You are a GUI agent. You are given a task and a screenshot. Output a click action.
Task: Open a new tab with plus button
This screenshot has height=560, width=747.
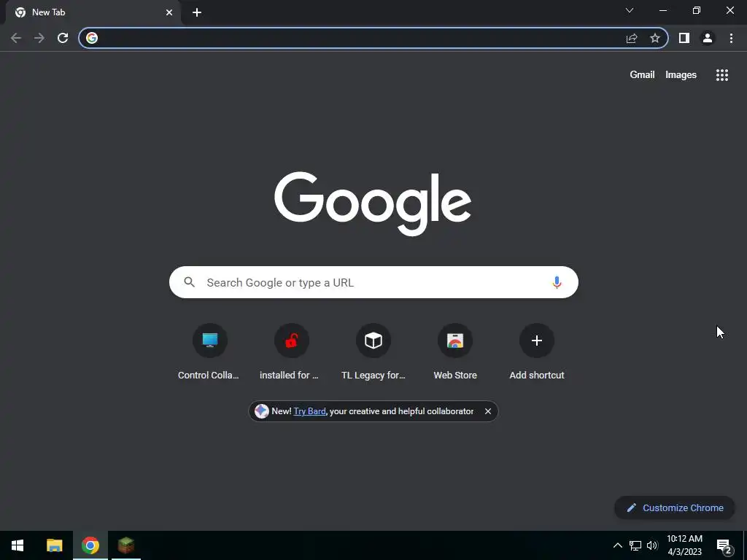197,12
